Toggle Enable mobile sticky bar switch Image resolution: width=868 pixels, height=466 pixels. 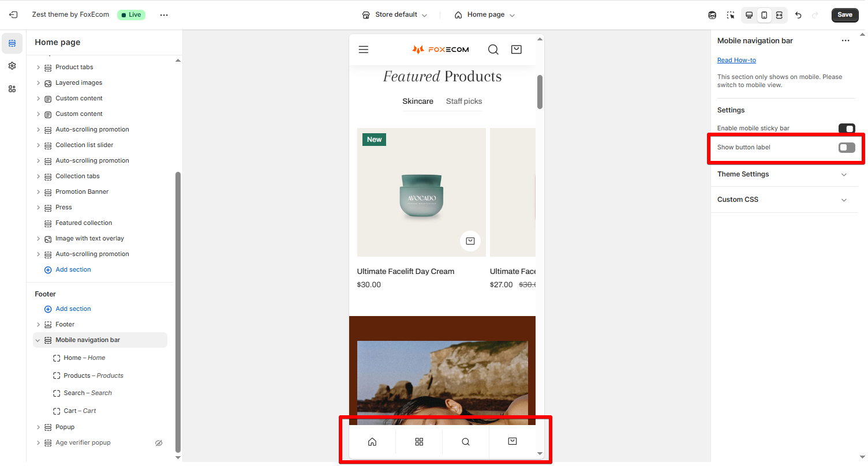(x=847, y=129)
